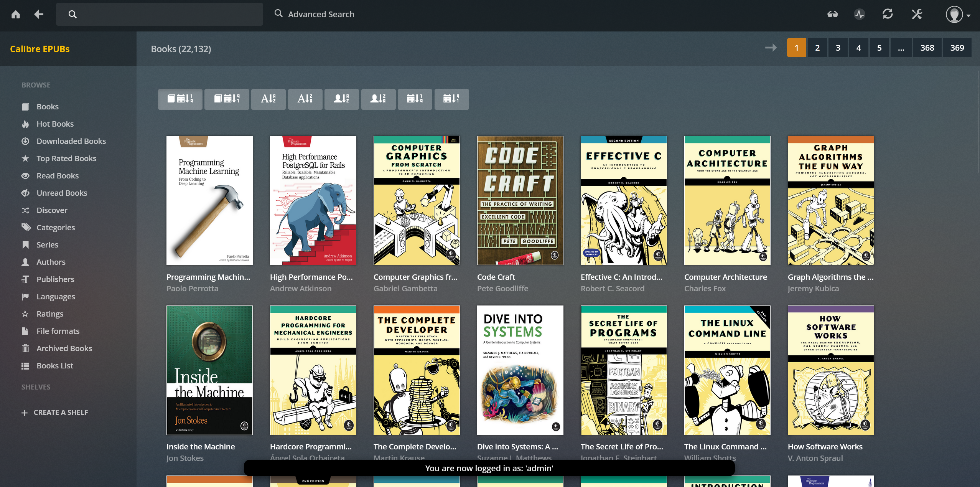Sort authors A to Z
This screenshot has height=487, width=980.
[x=342, y=99]
